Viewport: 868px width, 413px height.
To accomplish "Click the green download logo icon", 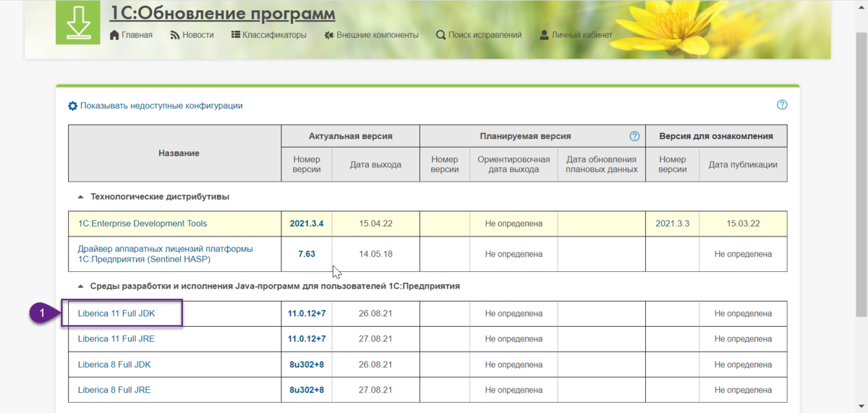I will (78, 22).
